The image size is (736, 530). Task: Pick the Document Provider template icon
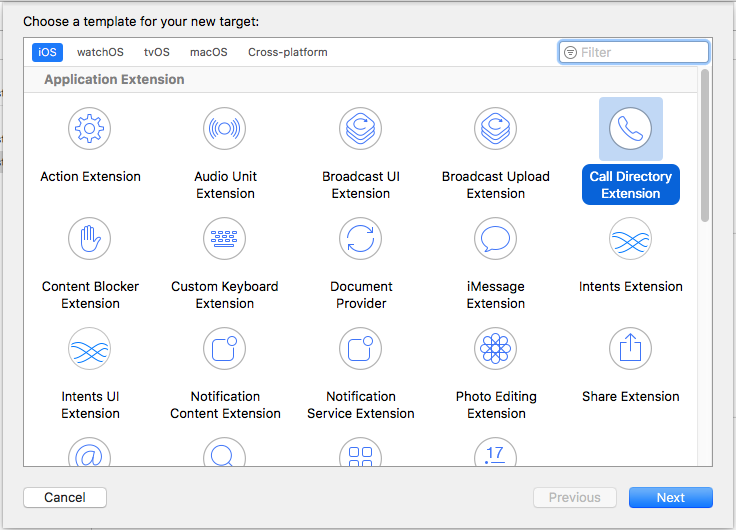coord(360,239)
